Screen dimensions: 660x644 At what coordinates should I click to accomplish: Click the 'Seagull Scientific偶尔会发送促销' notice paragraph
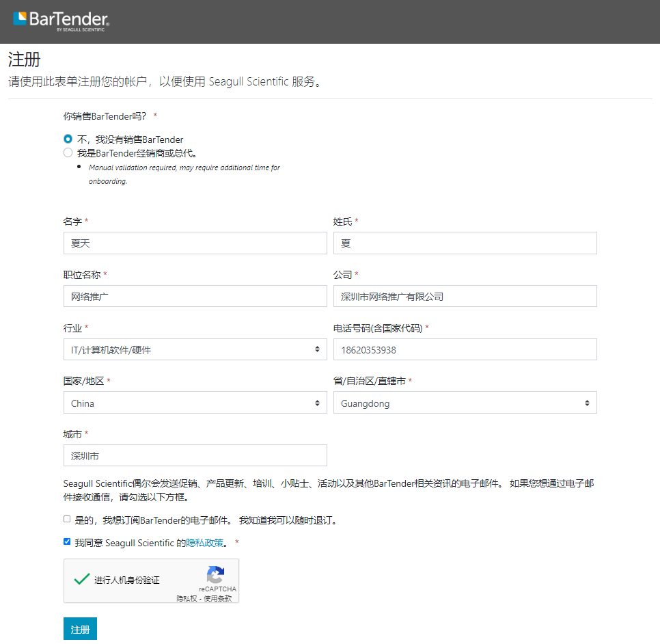pyautogui.click(x=329, y=490)
